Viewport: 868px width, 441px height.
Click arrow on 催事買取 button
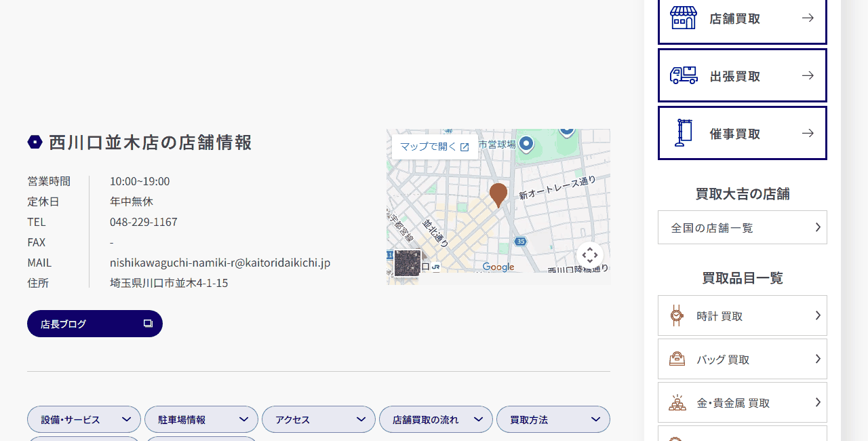(808, 133)
